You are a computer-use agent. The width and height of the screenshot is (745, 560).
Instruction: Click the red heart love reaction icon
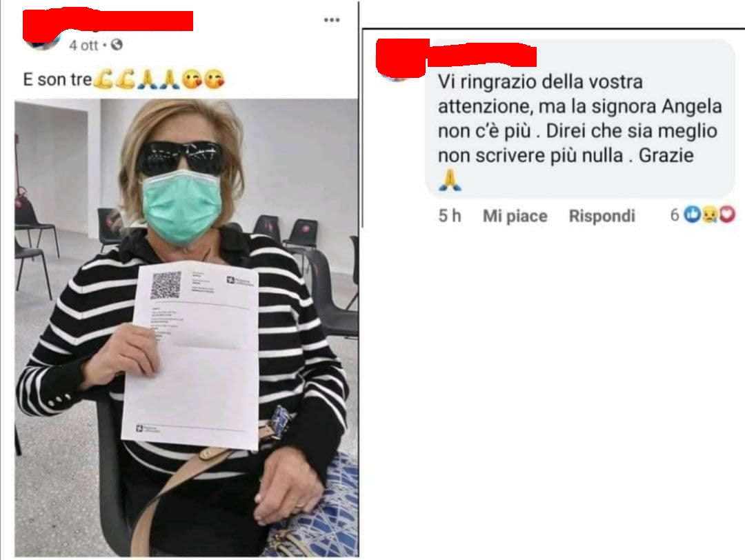coord(727,215)
